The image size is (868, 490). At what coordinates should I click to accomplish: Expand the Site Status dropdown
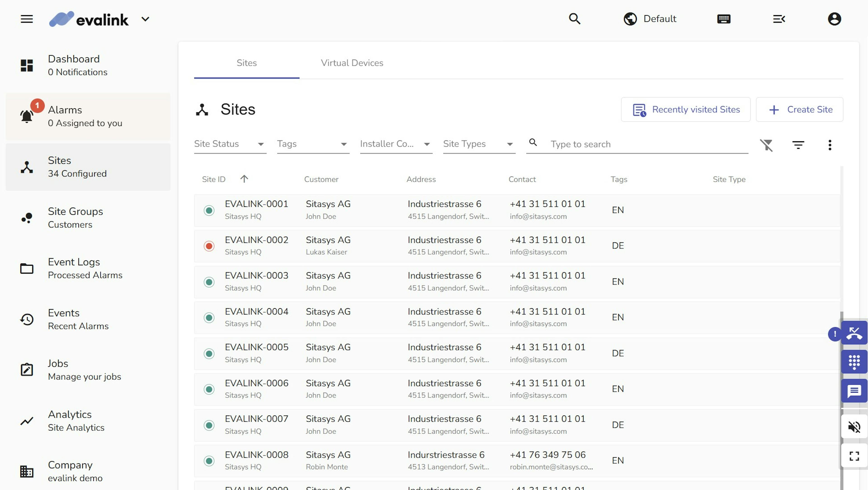point(230,144)
